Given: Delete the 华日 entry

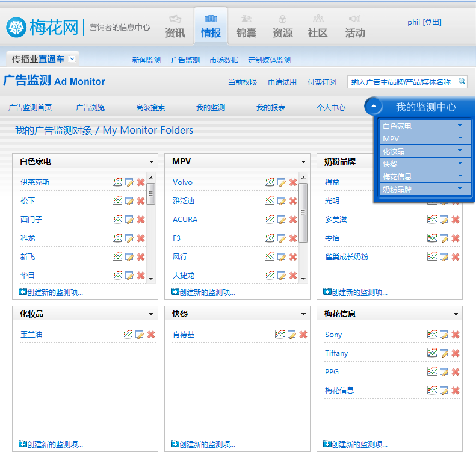Looking at the screenshot, I should 141,276.
